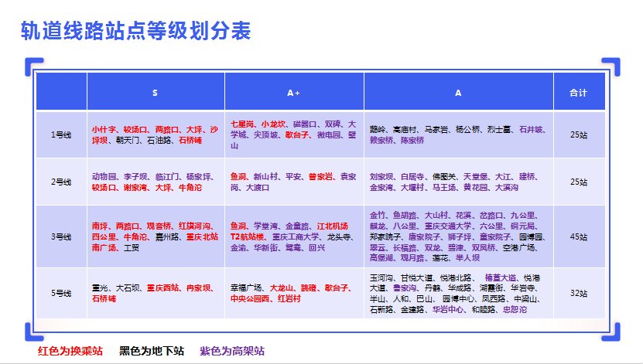Click the 25站 total in the 2号线 row
Image resolution: width=643 pixels, height=364 pixels.
click(579, 182)
